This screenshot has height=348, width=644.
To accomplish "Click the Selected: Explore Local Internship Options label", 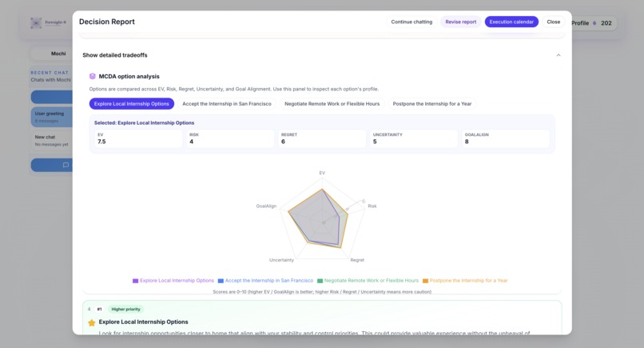I will coord(144,122).
